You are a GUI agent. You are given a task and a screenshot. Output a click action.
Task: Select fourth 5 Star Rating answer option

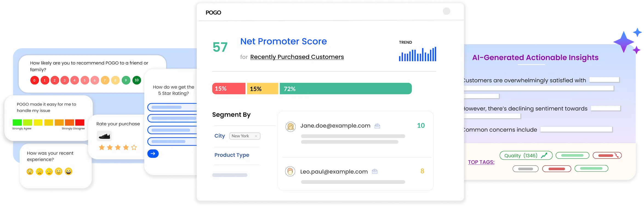pyautogui.click(x=172, y=141)
